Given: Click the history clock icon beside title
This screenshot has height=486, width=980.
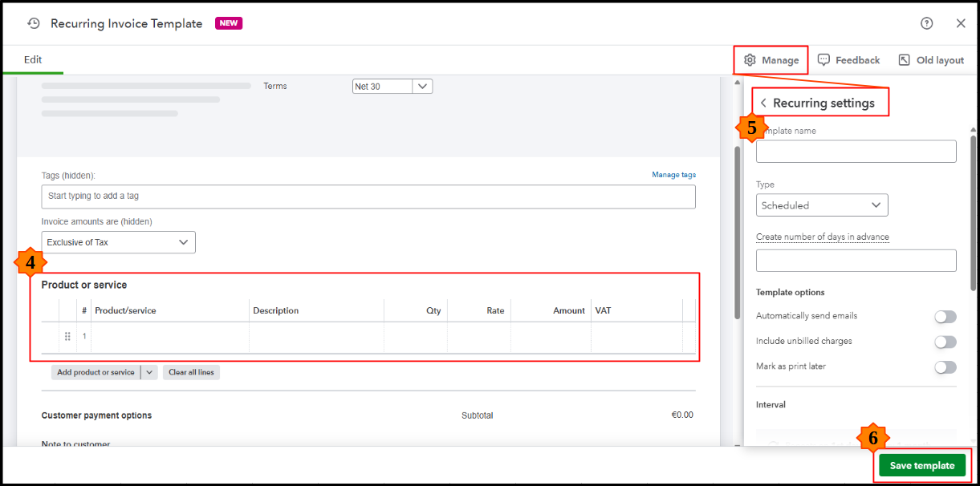Looking at the screenshot, I should coord(34,23).
